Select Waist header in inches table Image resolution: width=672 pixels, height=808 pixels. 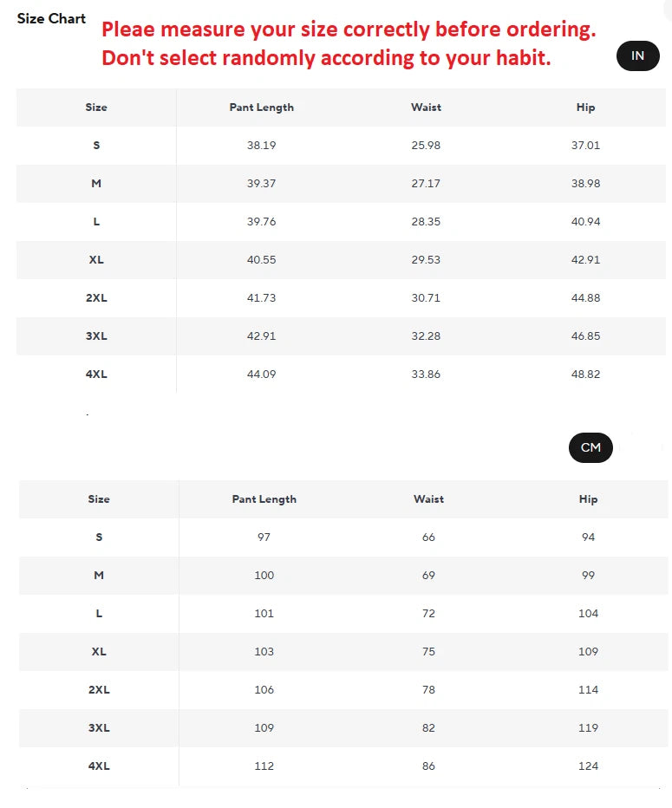pyautogui.click(x=426, y=108)
